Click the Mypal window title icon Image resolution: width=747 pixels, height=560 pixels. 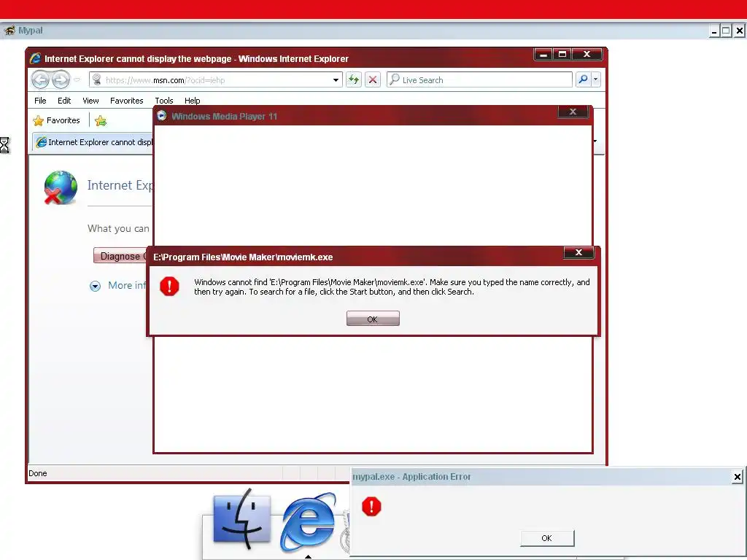click(9, 31)
